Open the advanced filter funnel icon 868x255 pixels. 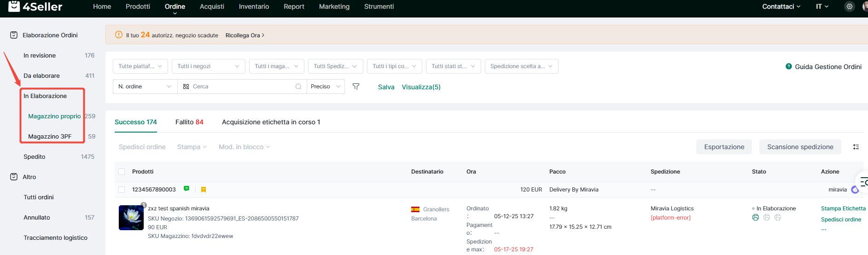click(356, 87)
